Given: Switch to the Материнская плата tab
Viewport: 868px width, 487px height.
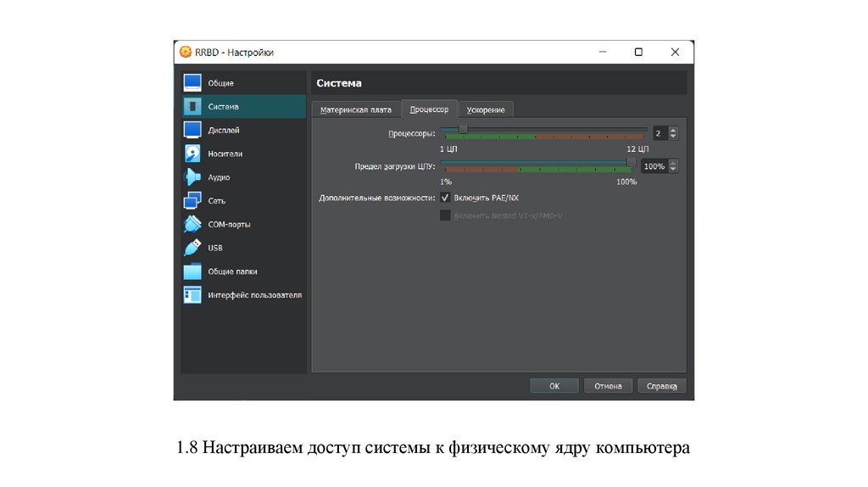Looking at the screenshot, I should tap(356, 110).
